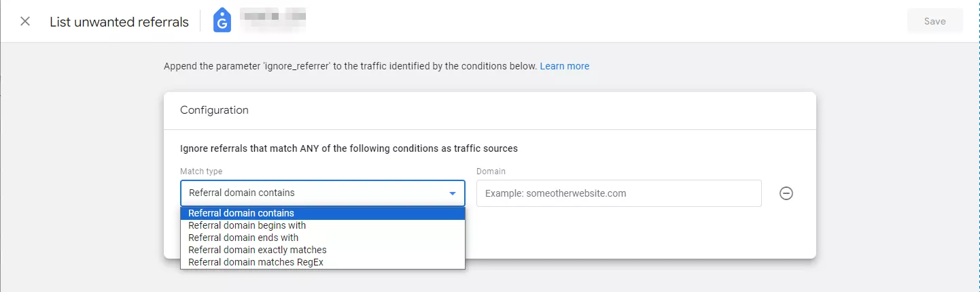This screenshot has height=292, width=980.
Task: Open the Learn more link
Action: pos(565,66)
